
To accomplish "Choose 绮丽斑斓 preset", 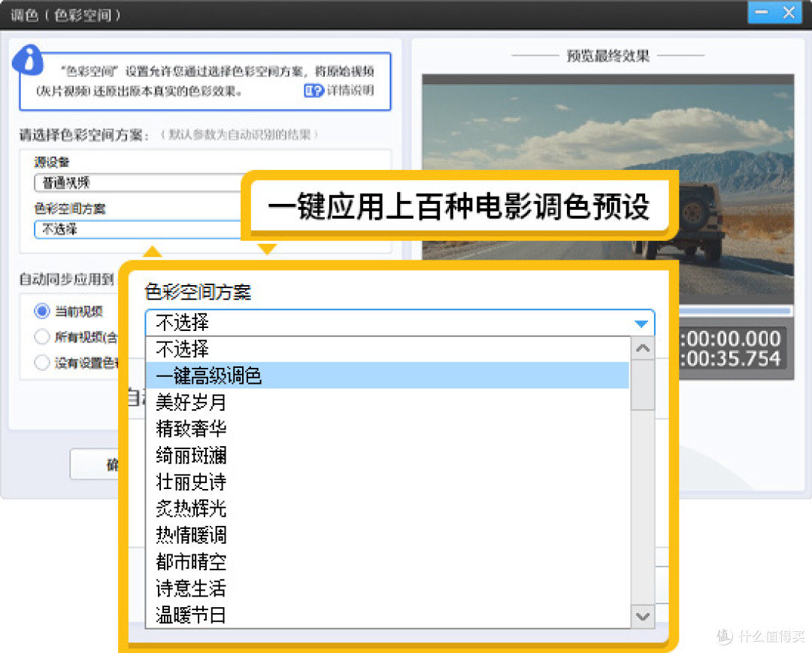I will [387, 456].
